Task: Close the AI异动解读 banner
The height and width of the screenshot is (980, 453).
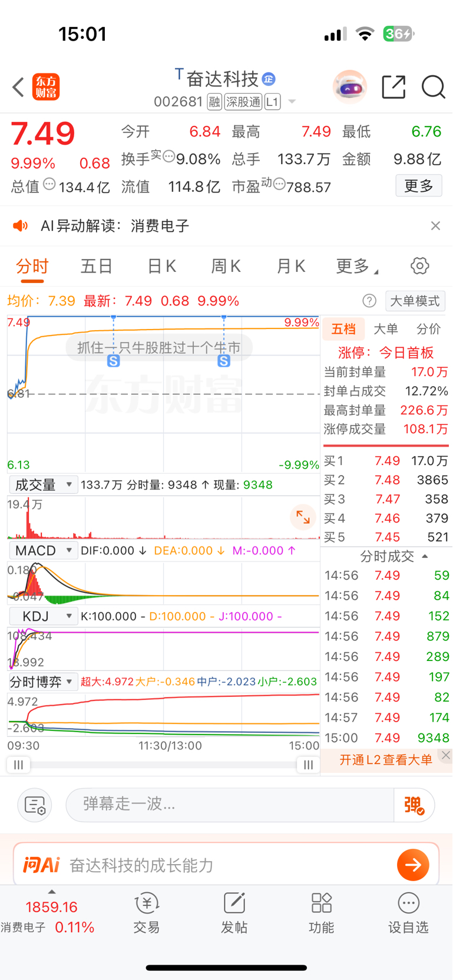Action: [435, 226]
